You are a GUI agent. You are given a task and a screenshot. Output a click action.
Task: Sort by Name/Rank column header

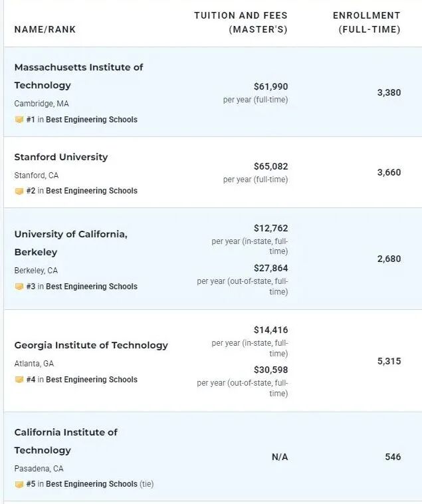point(45,29)
